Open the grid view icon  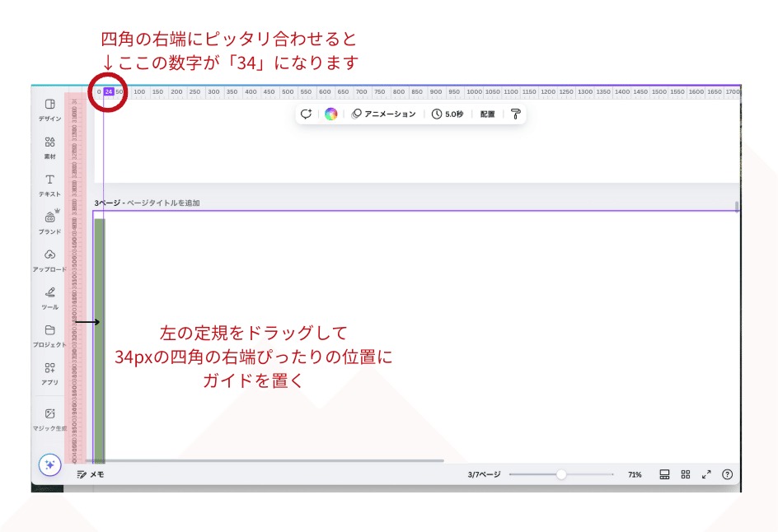(x=686, y=474)
